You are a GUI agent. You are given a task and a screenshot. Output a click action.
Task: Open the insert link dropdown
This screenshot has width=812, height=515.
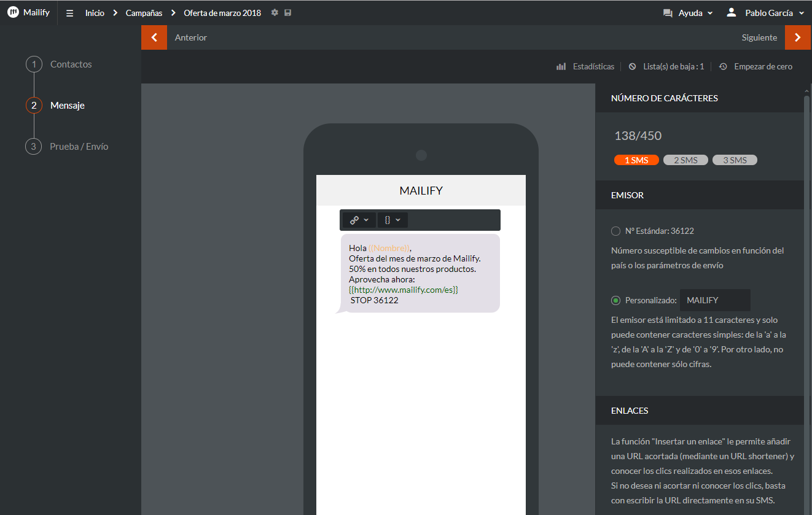tap(359, 220)
